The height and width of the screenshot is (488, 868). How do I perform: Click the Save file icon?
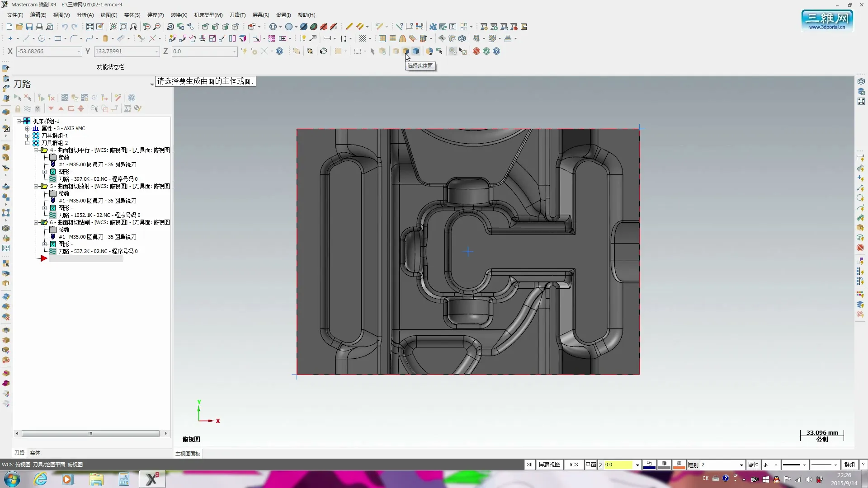click(29, 27)
